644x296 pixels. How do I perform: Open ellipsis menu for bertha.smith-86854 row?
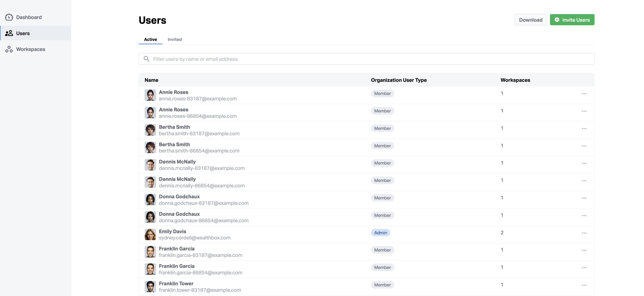coord(584,146)
